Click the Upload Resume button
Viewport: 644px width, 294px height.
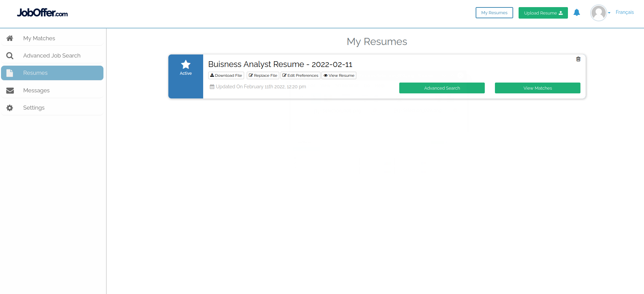tap(543, 13)
